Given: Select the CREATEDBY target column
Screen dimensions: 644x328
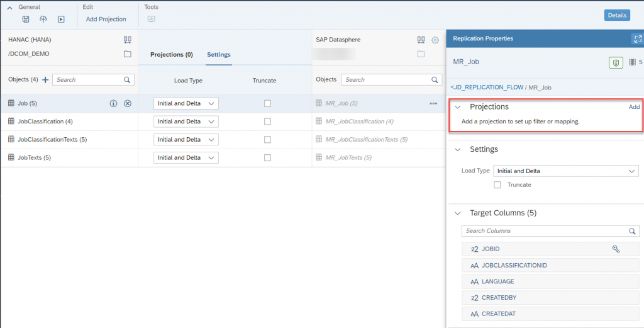Looking at the screenshot, I should tap(550, 298).
